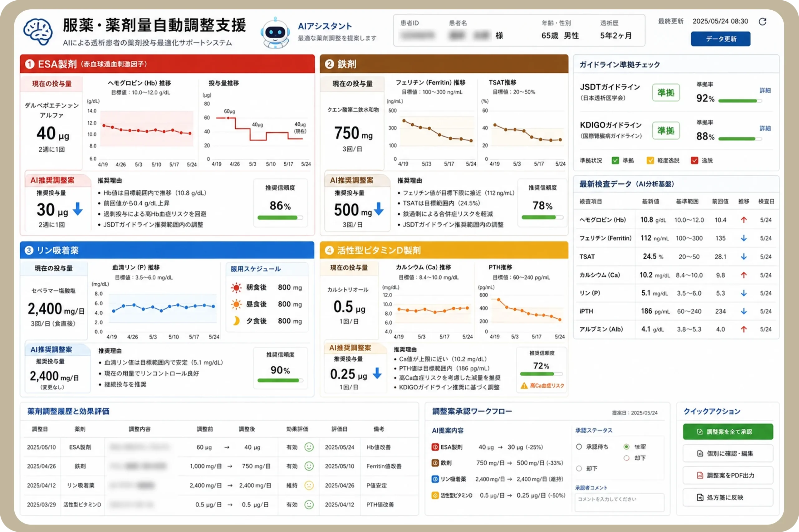
Task: Click the neutral face in the リン吸着薬 history row
Action: click(309, 485)
